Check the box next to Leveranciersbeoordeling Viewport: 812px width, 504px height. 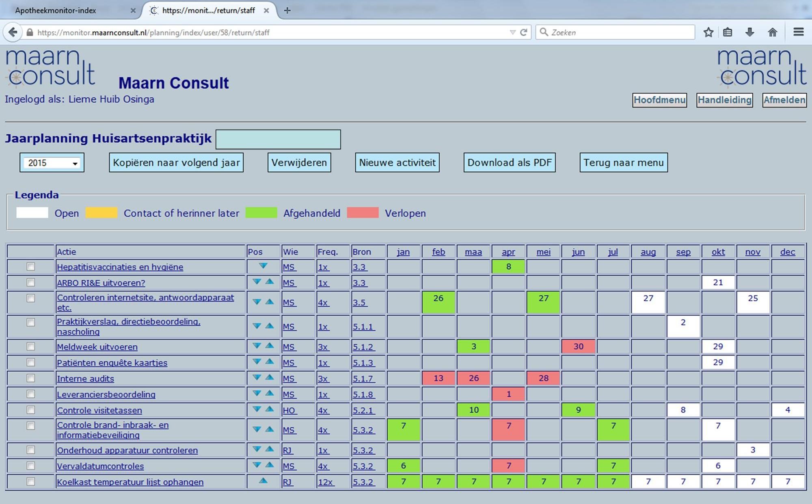(30, 394)
